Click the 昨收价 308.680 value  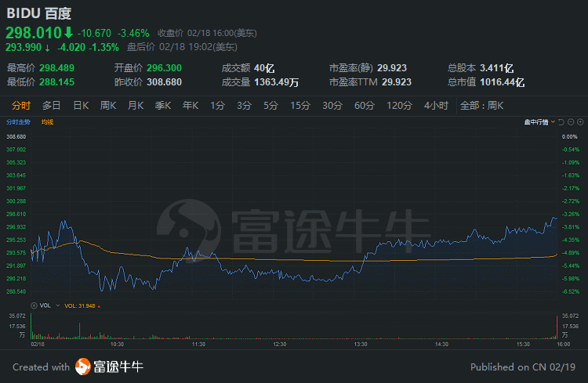click(x=164, y=82)
